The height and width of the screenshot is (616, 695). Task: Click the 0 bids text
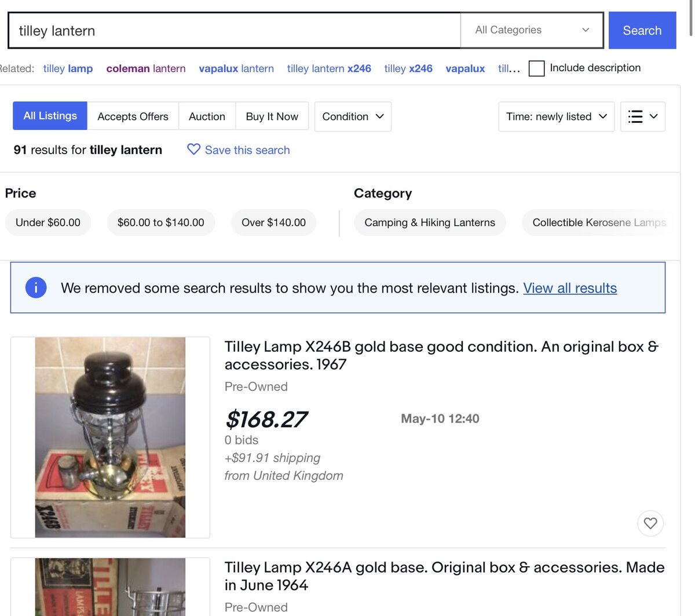pos(242,440)
